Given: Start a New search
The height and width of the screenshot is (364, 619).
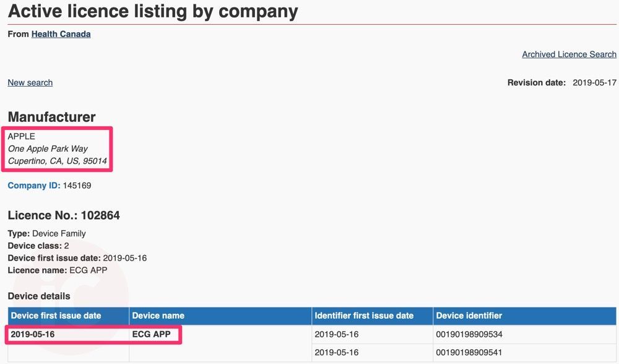Looking at the screenshot, I should click(x=30, y=82).
